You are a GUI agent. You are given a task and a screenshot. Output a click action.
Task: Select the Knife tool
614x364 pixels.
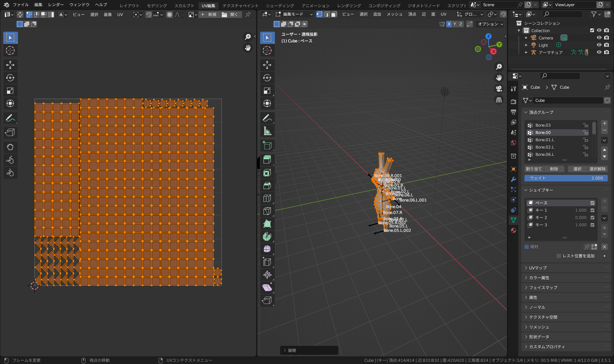coord(267,211)
